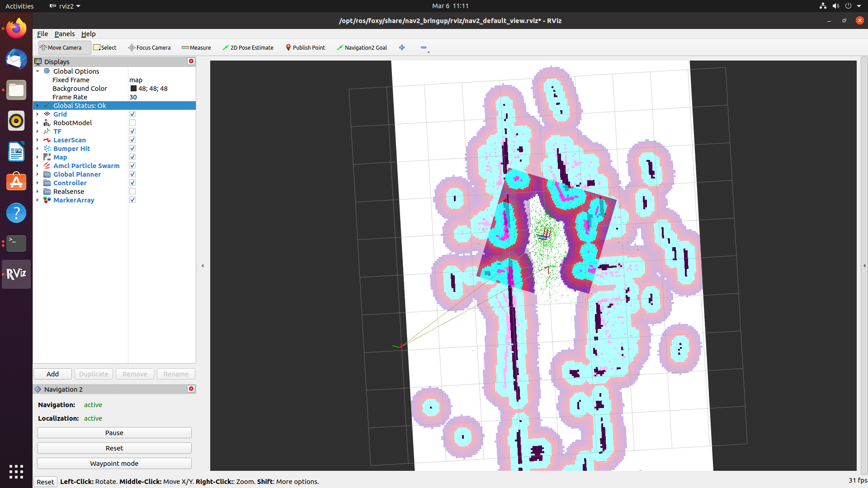Enable the Realsense display checkbox
868x488 pixels.
point(132,192)
